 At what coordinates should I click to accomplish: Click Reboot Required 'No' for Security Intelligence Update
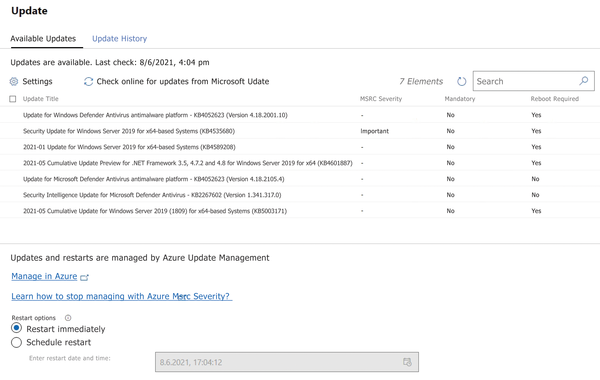[535, 195]
